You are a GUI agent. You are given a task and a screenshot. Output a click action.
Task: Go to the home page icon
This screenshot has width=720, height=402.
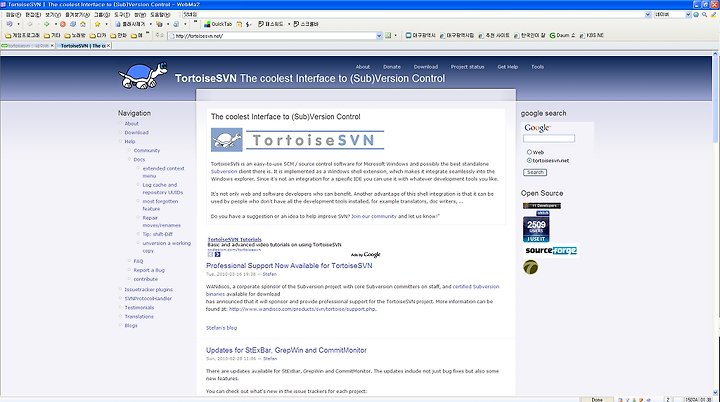point(83,24)
